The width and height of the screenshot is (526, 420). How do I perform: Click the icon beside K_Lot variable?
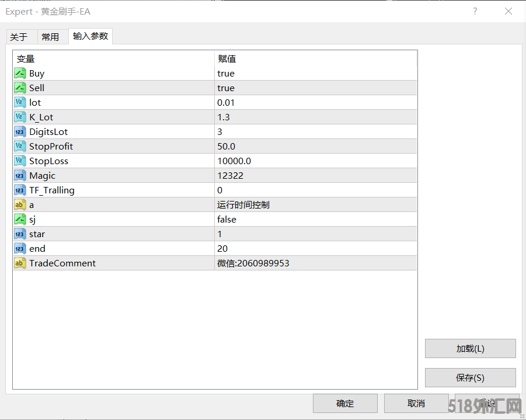(20, 117)
